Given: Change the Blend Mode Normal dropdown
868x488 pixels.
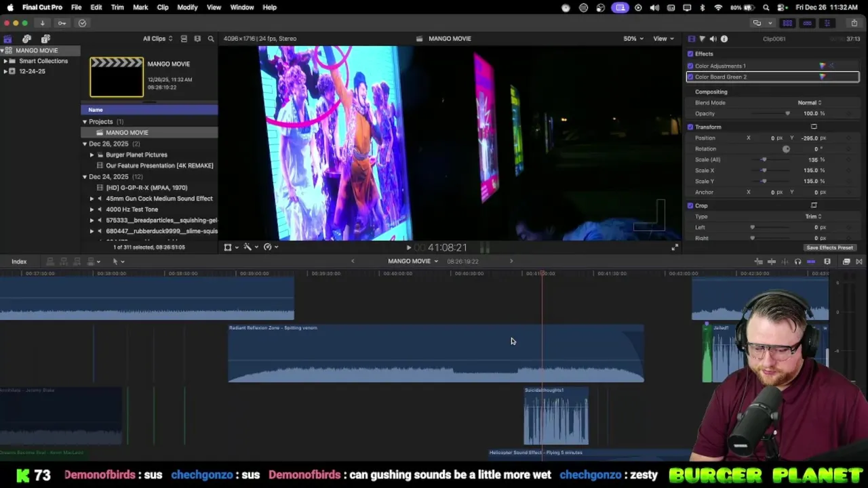Looking at the screenshot, I should point(809,102).
